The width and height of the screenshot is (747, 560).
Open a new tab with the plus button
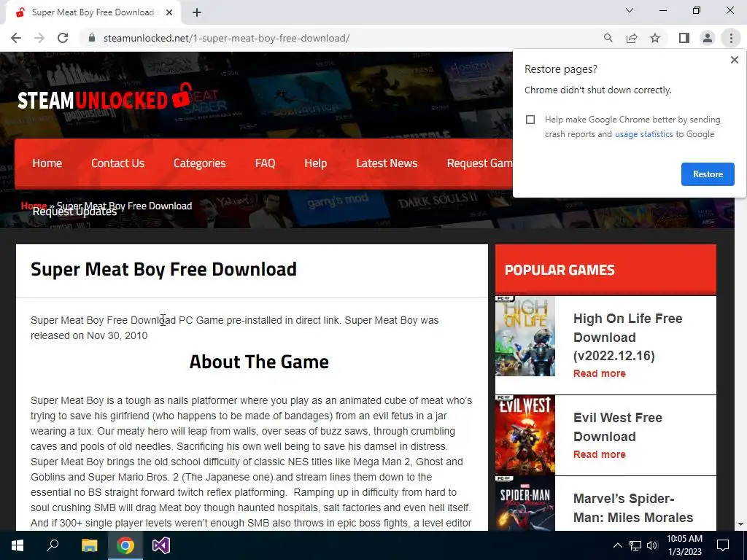[x=197, y=12]
